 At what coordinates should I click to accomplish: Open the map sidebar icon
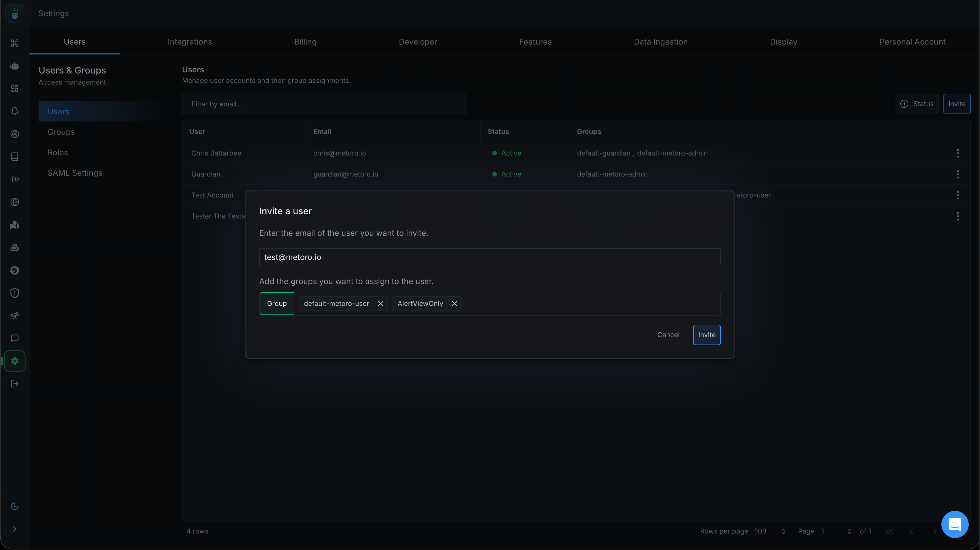point(14,225)
